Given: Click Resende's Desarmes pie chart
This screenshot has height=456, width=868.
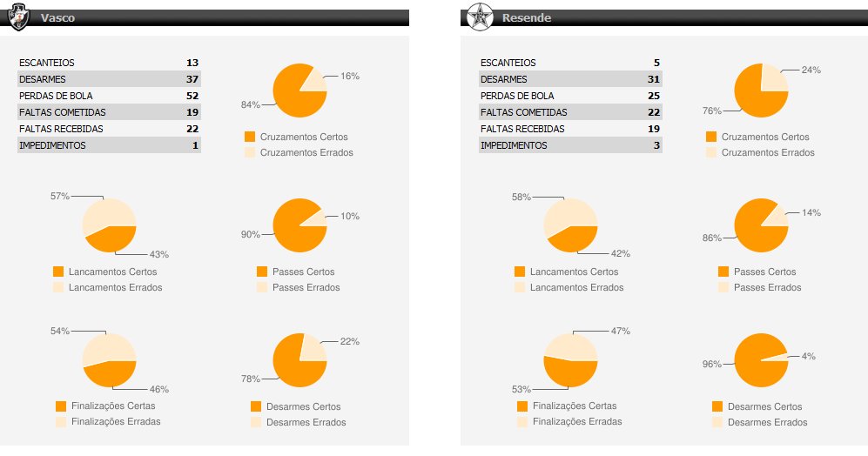Looking at the screenshot, I should [x=761, y=359].
